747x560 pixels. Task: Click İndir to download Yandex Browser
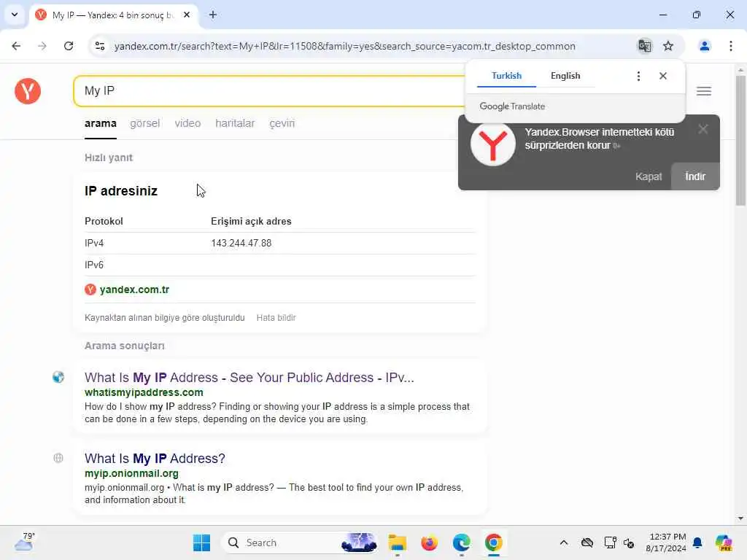tap(695, 176)
